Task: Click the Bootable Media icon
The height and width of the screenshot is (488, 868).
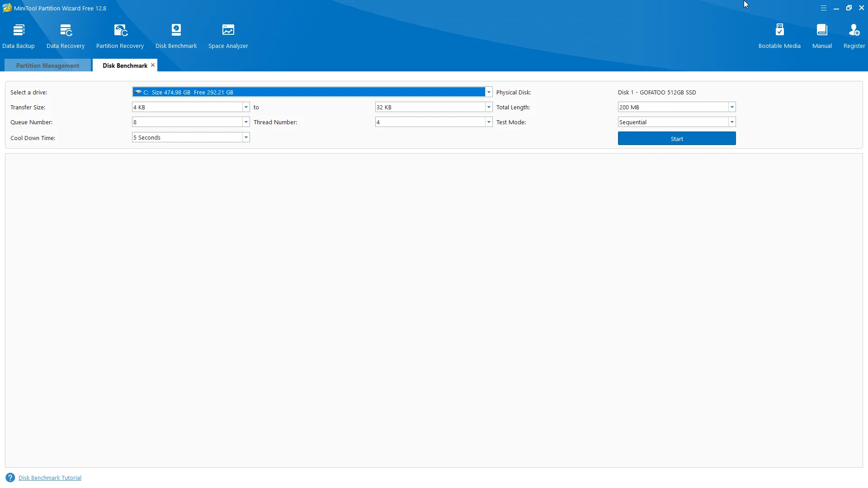Action: click(x=779, y=30)
